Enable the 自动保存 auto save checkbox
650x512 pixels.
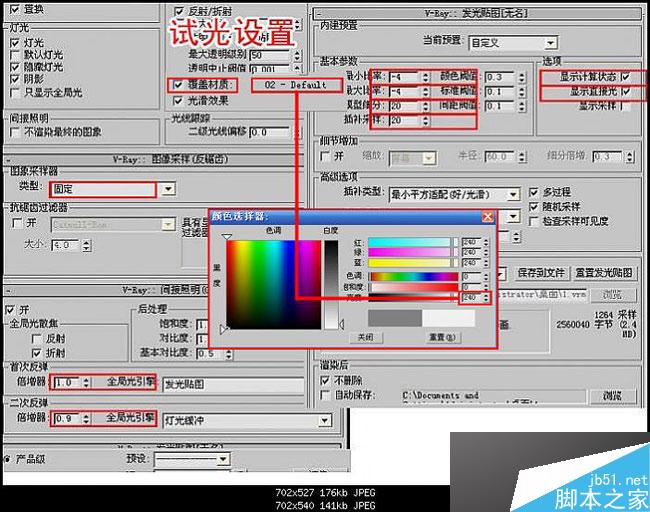pyautogui.click(x=325, y=395)
